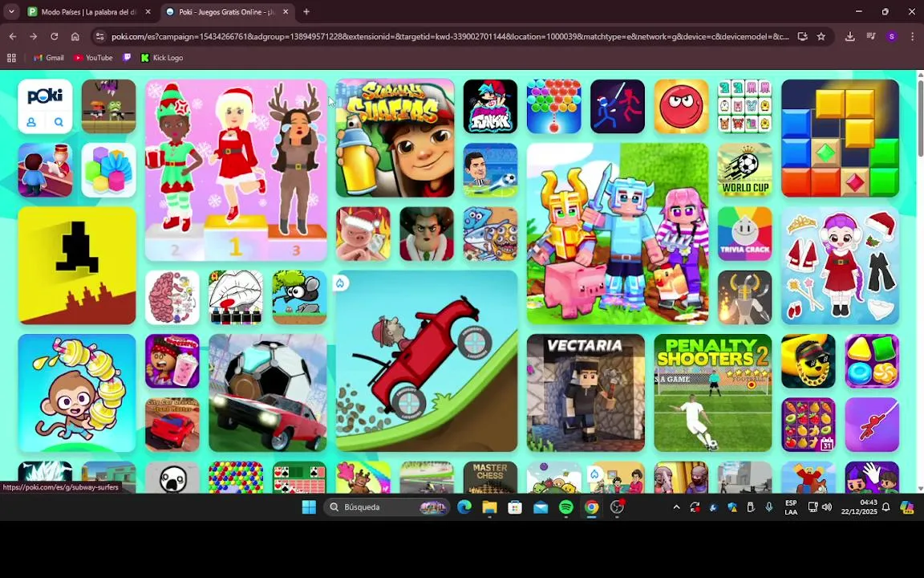Open a new browser tab
Screen dimensions: 924x578
[306, 12]
